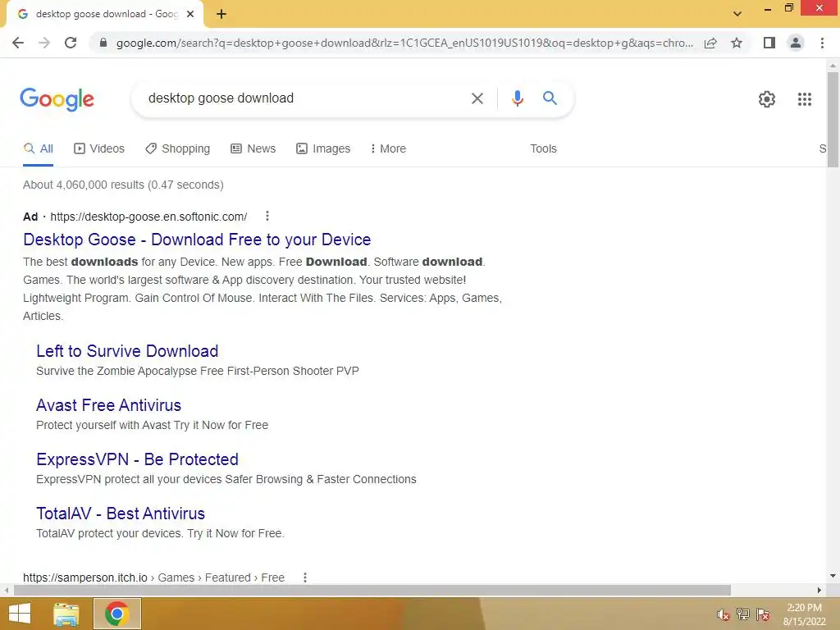Run search with the magnifier icon
The image size is (840, 630).
(550, 98)
